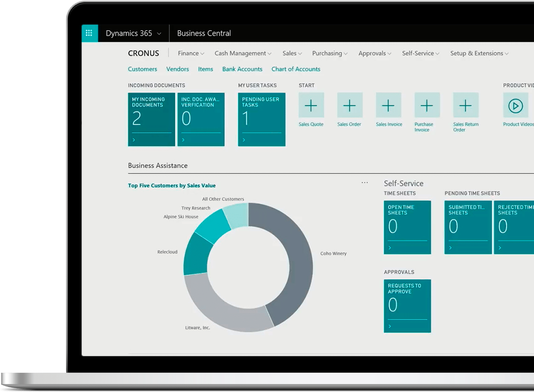
Task: Click the Sales Return Order plus icon
Action: (x=466, y=105)
